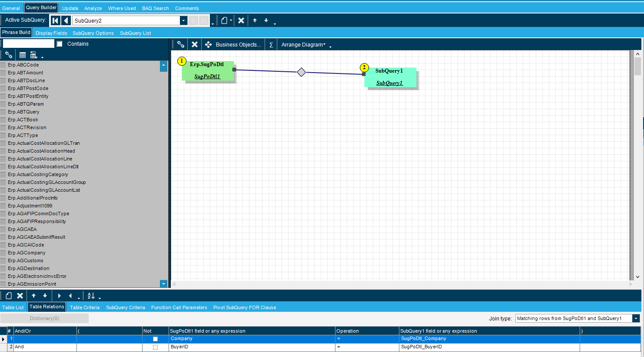The height and width of the screenshot is (357, 644).
Task: Move the active subquery up
Action: [x=255, y=20]
